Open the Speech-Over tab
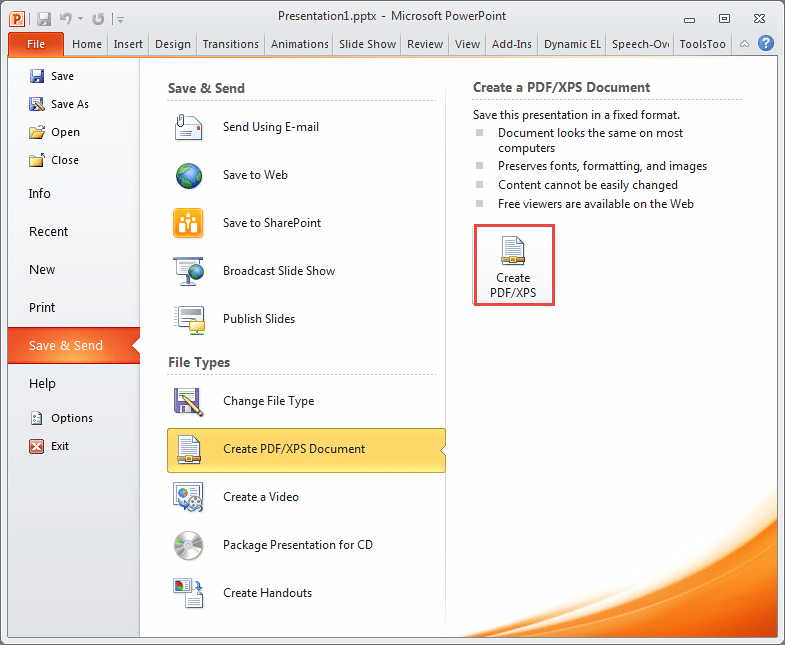785x645 pixels. coord(640,44)
